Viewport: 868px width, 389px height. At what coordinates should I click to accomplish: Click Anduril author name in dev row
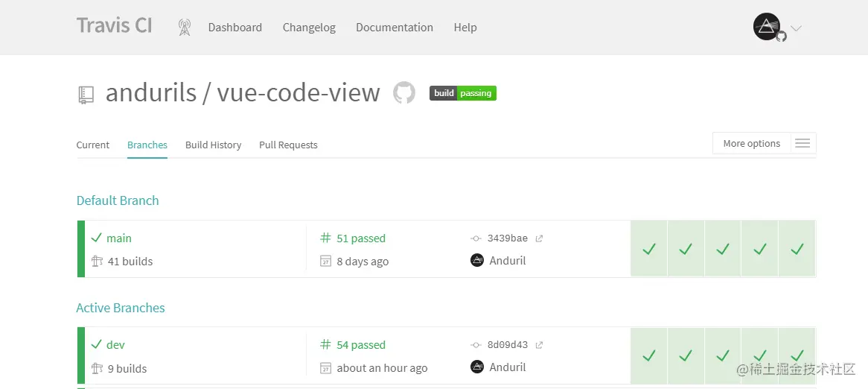508,367
